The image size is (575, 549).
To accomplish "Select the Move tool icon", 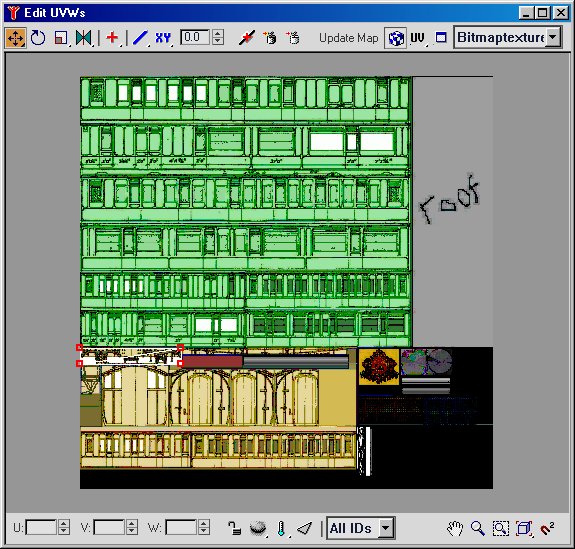I will click(x=15, y=38).
